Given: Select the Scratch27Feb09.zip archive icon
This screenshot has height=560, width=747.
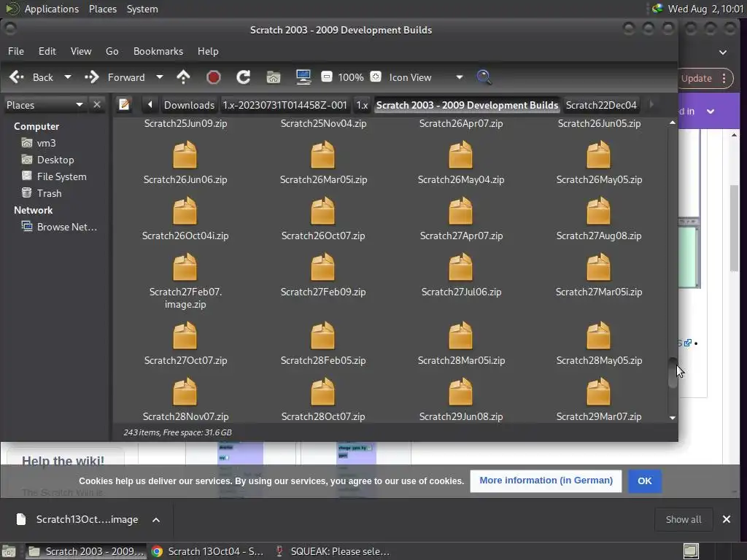Looking at the screenshot, I should [x=323, y=268].
